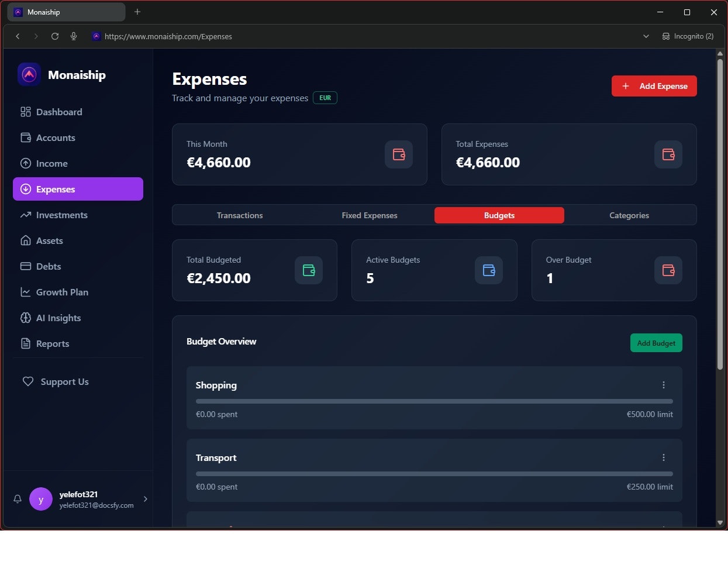
Task: Click the Add Expense button
Action: click(x=654, y=86)
